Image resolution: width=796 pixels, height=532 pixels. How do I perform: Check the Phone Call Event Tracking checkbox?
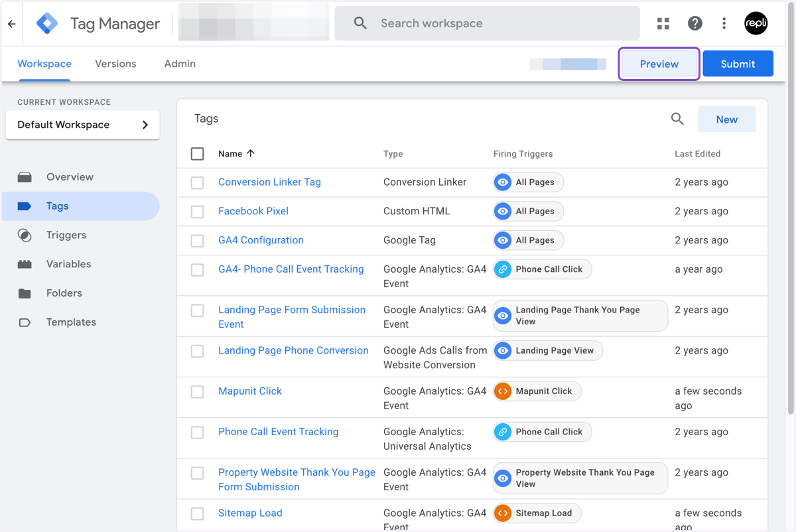pyautogui.click(x=198, y=432)
